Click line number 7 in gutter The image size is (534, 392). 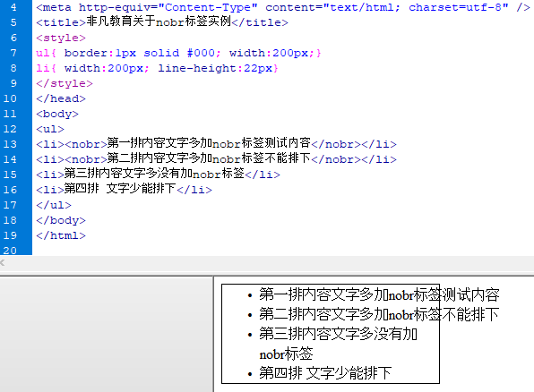click(13, 53)
